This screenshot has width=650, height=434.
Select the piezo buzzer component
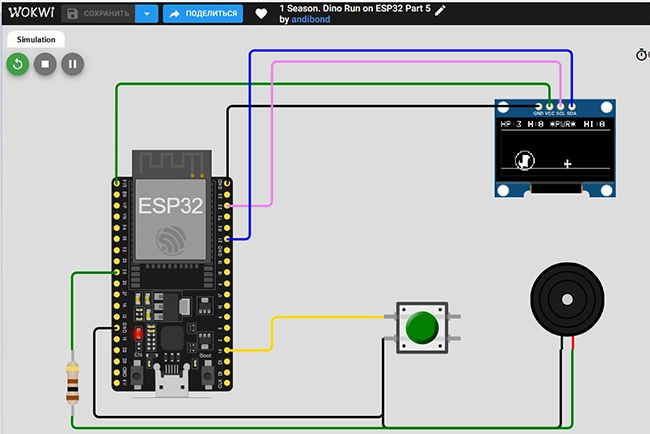(x=567, y=299)
